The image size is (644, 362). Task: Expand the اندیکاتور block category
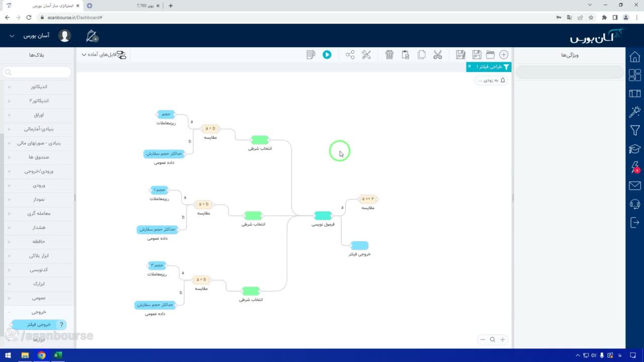pyautogui.click(x=39, y=86)
